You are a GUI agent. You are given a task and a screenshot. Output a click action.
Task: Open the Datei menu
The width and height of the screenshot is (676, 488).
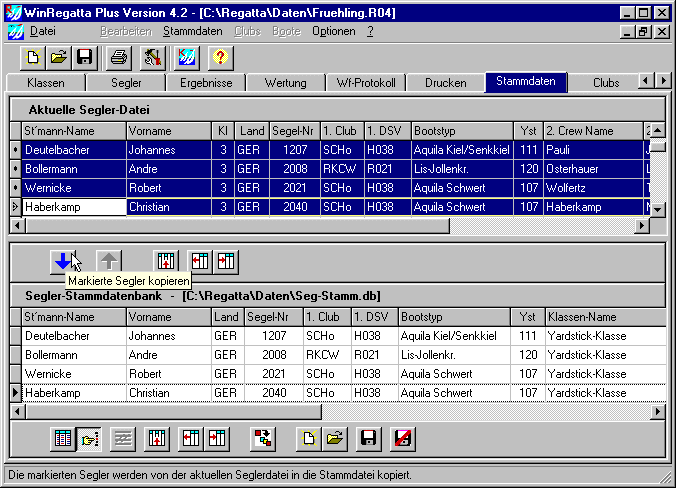coord(43,31)
